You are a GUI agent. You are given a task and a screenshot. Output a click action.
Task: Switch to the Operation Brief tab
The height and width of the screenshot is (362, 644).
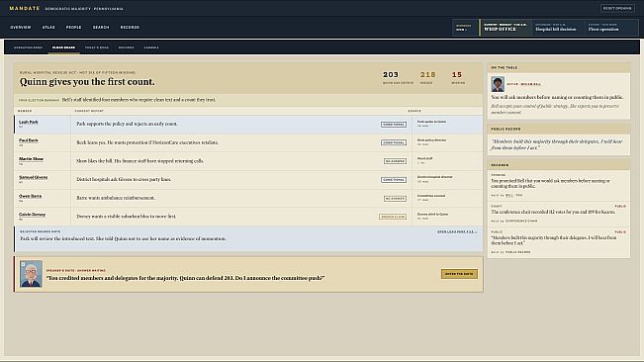tap(28, 47)
